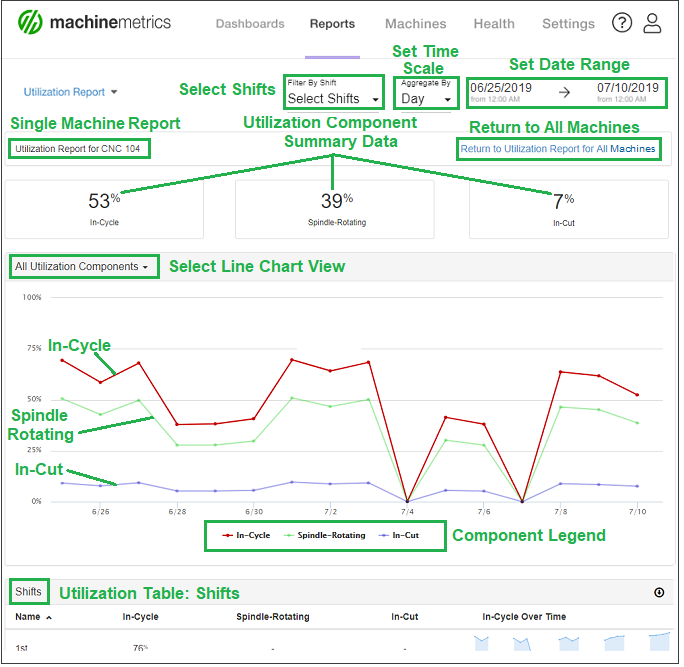Click the Utilization Report for CNC 104 title
The height and width of the screenshot is (667, 684).
tap(78, 150)
